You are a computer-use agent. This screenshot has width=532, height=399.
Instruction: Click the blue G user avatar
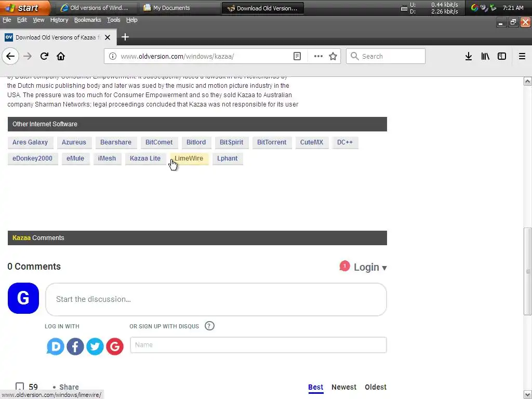[23, 298]
